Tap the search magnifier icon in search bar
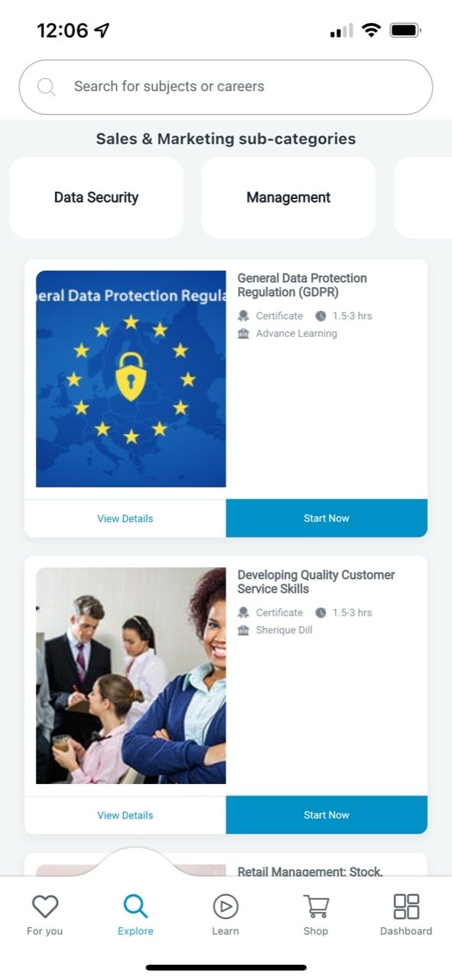Viewport: 452px width, 980px height. tap(46, 87)
